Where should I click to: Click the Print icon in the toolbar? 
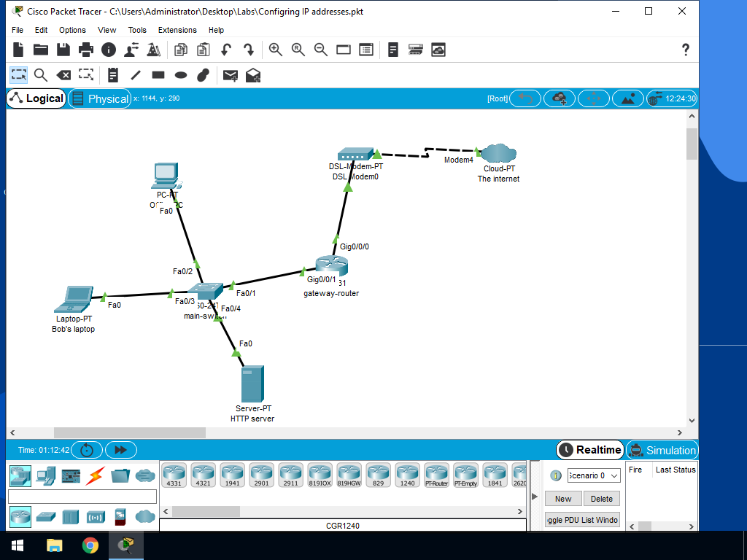pos(86,50)
